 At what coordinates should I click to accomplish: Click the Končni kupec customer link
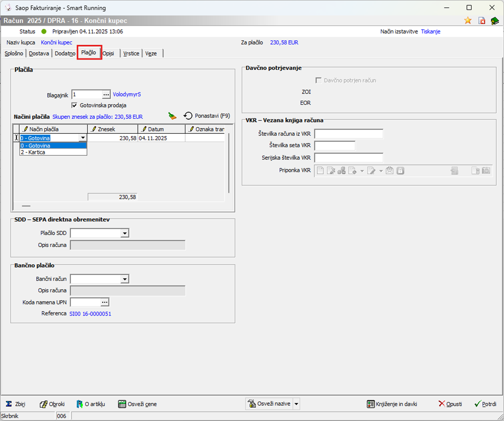pos(56,43)
